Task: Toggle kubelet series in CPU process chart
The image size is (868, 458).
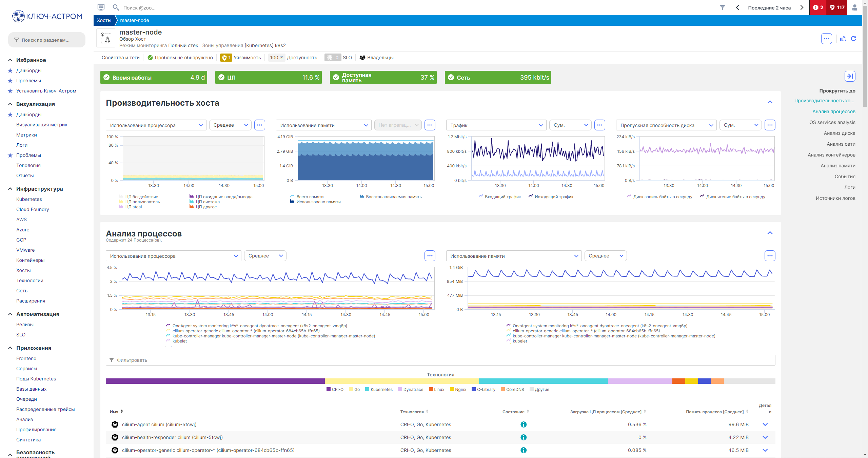Action: [x=179, y=341]
